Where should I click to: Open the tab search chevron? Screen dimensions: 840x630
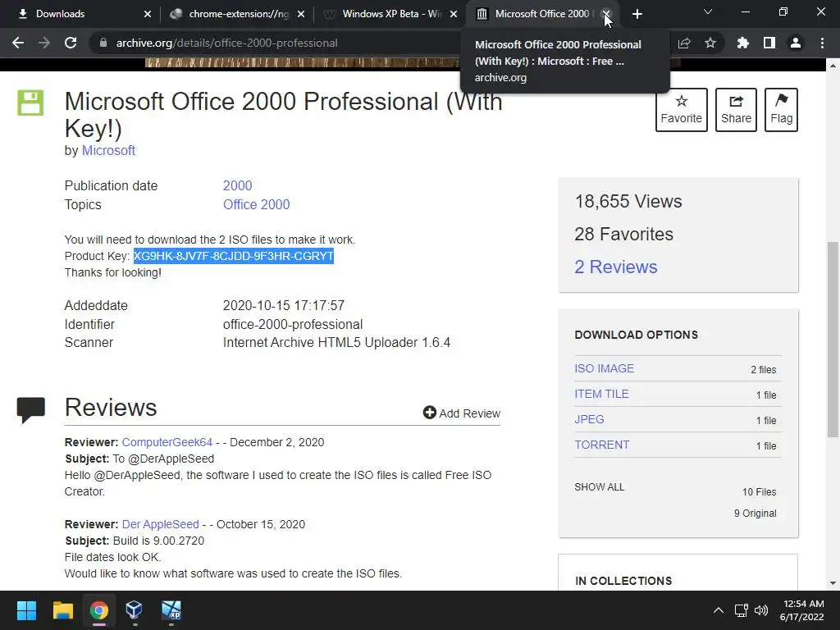tap(708, 11)
